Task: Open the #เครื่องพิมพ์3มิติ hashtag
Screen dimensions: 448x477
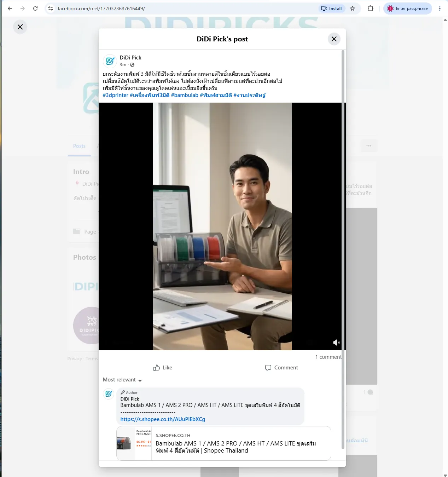Action: pos(150,95)
